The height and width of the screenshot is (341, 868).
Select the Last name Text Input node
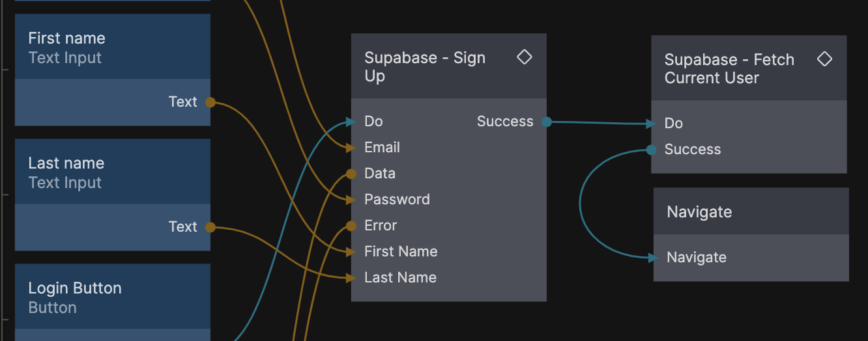[112, 172]
